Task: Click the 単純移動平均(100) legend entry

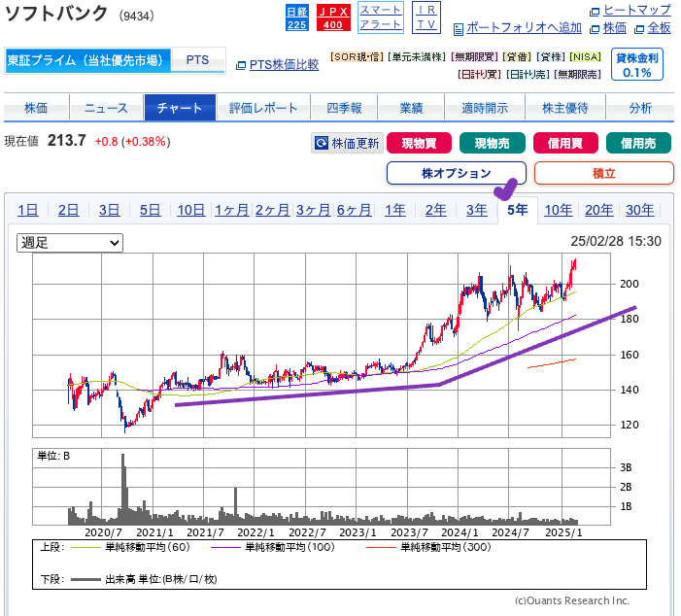Action: click(273, 547)
